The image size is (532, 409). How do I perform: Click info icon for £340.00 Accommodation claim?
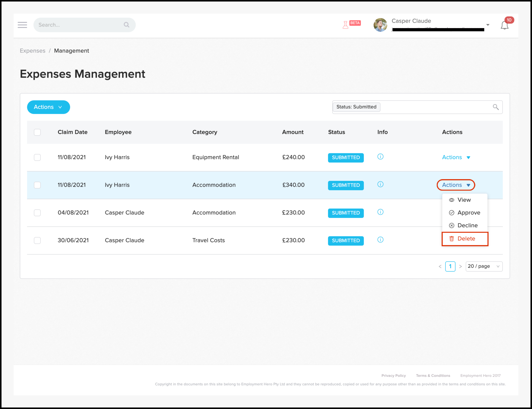(380, 184)
